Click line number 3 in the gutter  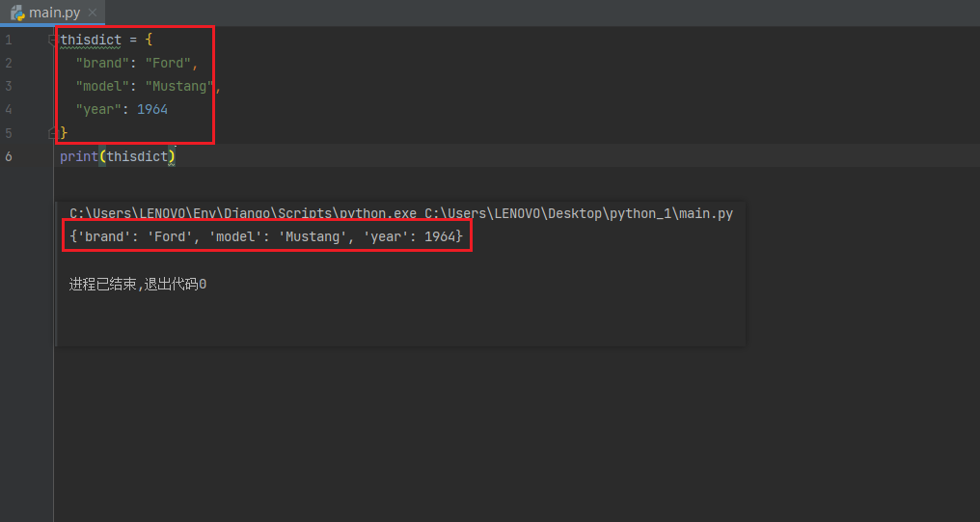tap(8, 86)
